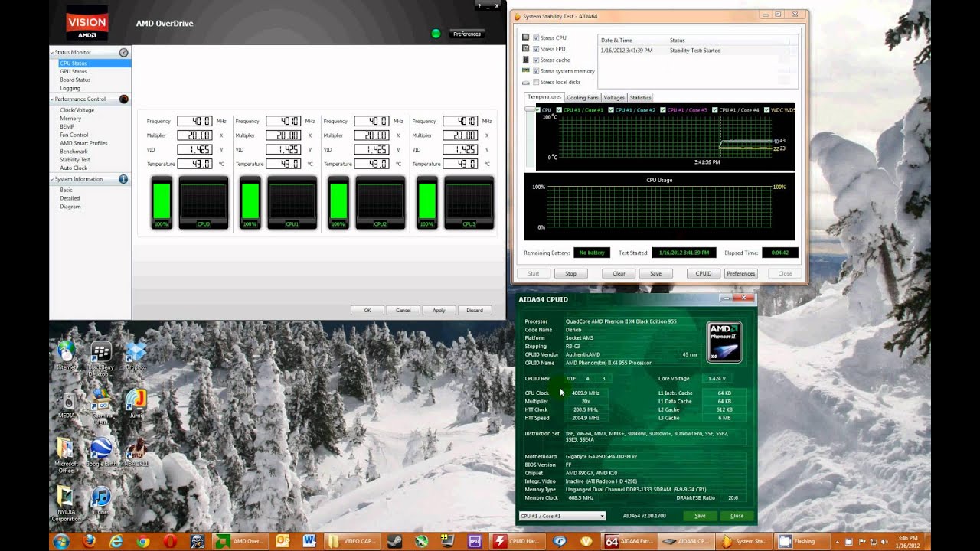Viewport: 980px width, 551px height.
Task: Toggle CPU #1 / Core #1 graph checkbox
Action: 560,110
